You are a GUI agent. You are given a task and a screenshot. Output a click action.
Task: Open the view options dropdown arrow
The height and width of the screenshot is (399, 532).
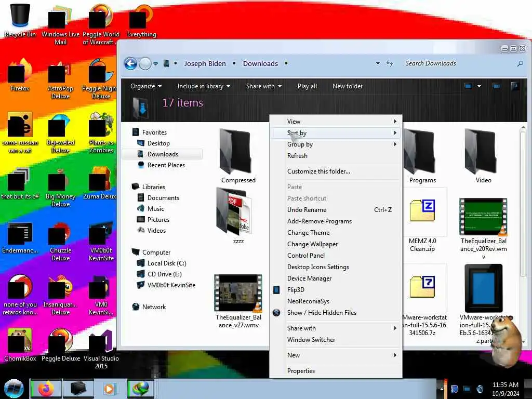[x=479, y=86]
